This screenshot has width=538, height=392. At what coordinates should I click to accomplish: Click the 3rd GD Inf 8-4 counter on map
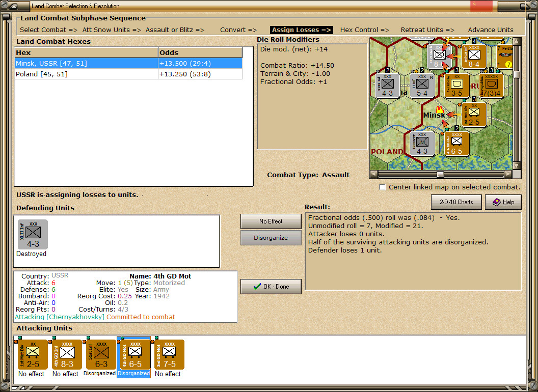pos(474,56)
